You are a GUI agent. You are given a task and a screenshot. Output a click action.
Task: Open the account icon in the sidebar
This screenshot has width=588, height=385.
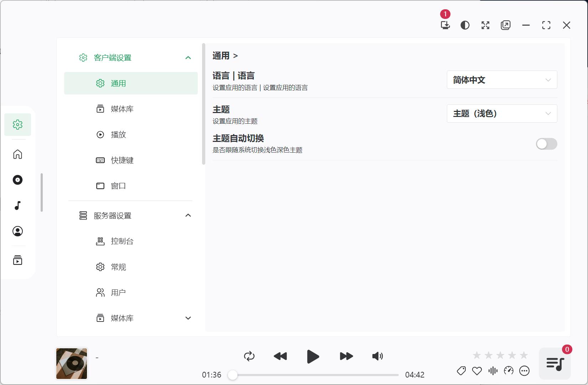click(17, 231)
